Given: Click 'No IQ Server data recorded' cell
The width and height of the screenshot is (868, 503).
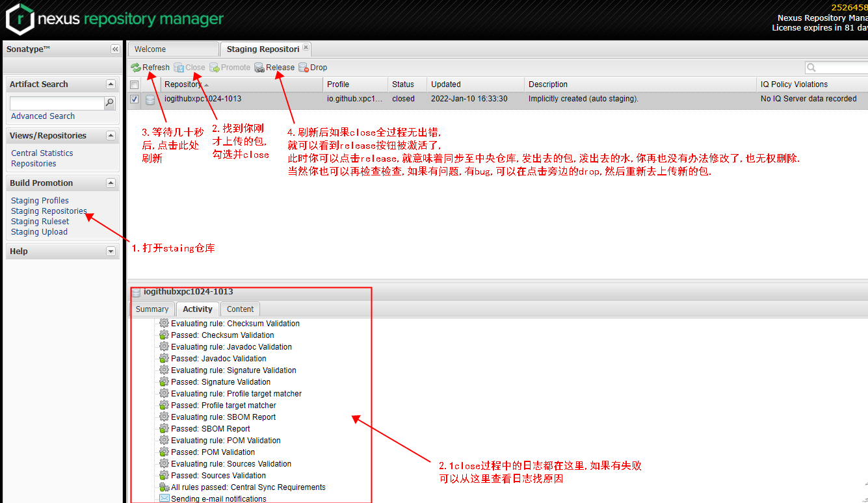Looking at the screenshot, I should [809, 99].
